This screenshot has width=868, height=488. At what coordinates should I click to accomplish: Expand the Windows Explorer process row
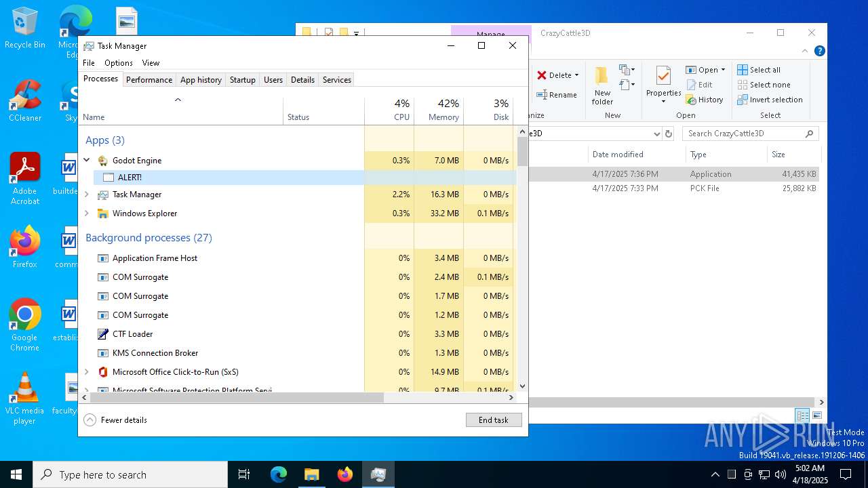click(87, 213)
